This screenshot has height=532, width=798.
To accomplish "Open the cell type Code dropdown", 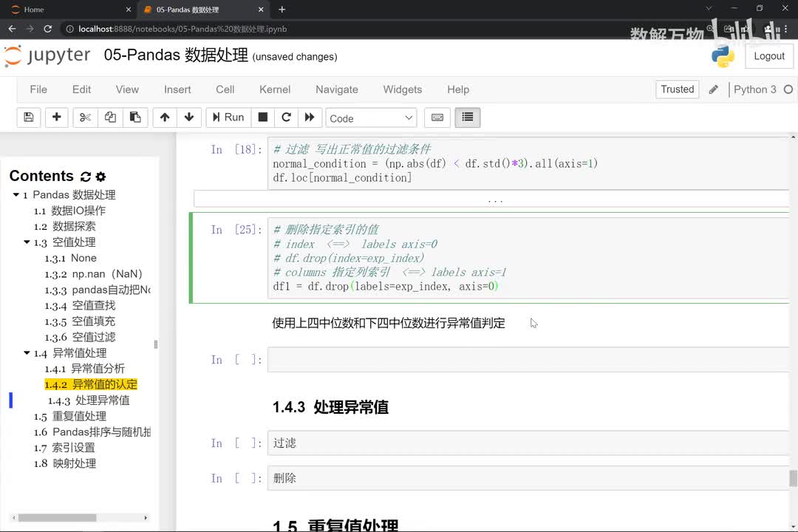I will pyautogui.click(x=371, y=118).
